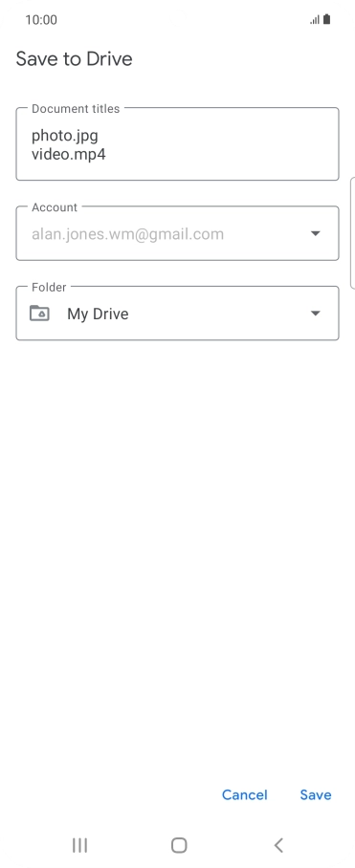Screen dimensions: 355x868
Task: Place cursor on photo.jpg title line
Action: (x=65, y=136)
